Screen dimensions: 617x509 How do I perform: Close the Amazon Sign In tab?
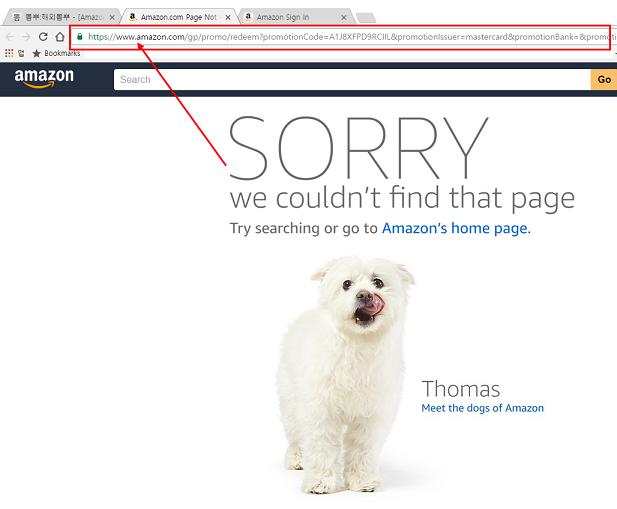click(344, 17)
